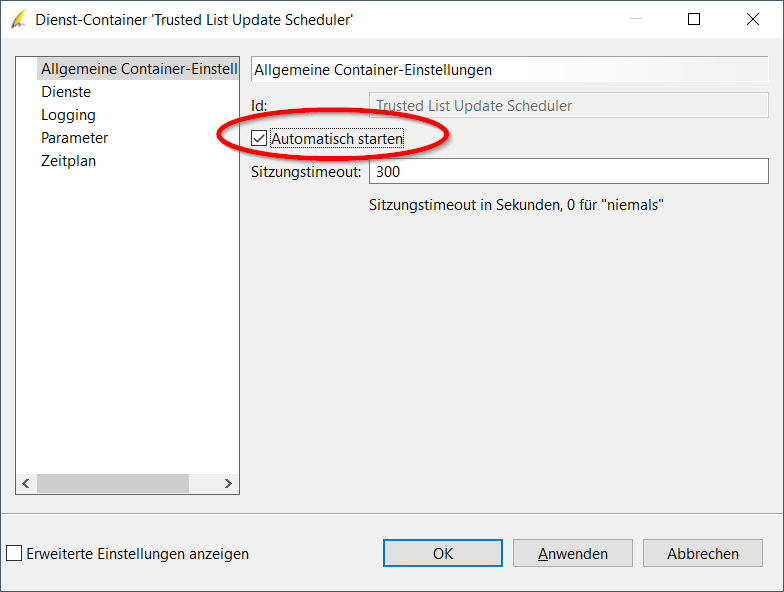Click the disabled Id text field
The width and height of the screenshot is (784, 592).
click(568, 105)
